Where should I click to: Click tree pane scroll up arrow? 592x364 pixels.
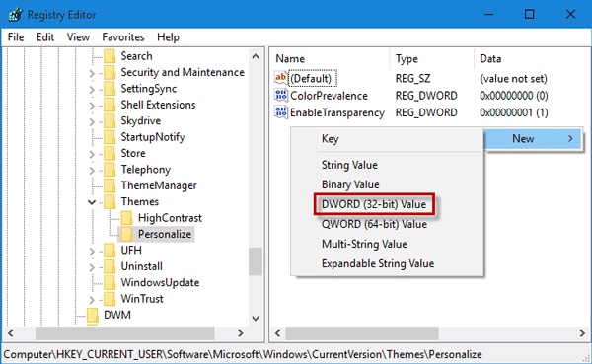(256, 56)
